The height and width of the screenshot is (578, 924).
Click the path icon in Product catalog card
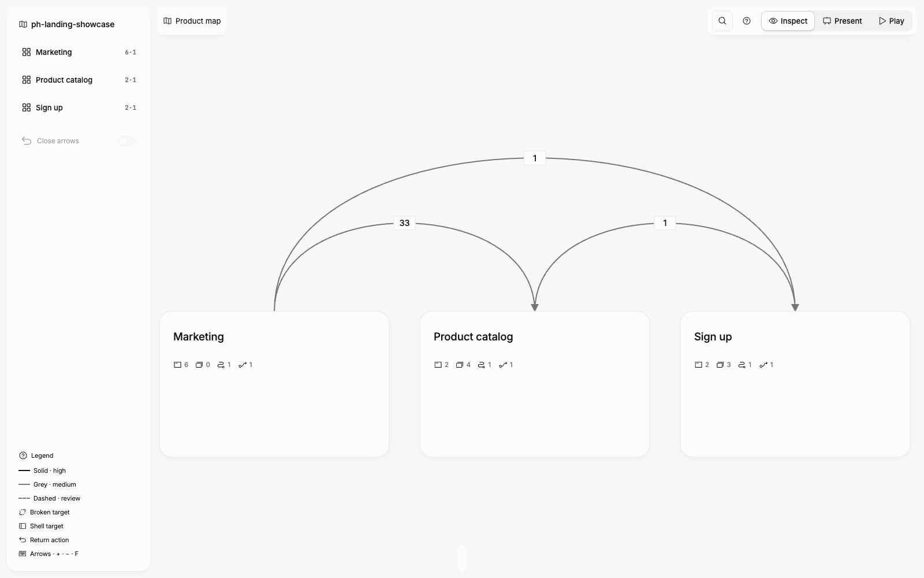(503, 365)
